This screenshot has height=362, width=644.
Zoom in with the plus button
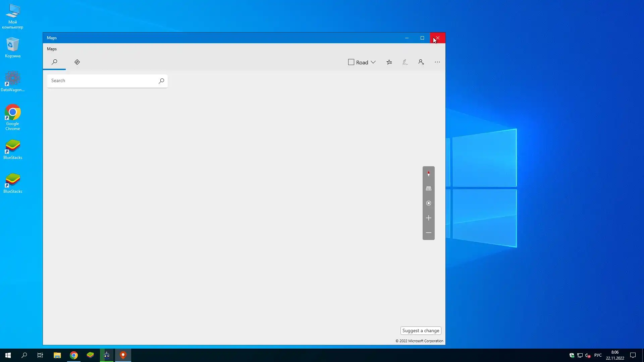(x=429, y=218)
